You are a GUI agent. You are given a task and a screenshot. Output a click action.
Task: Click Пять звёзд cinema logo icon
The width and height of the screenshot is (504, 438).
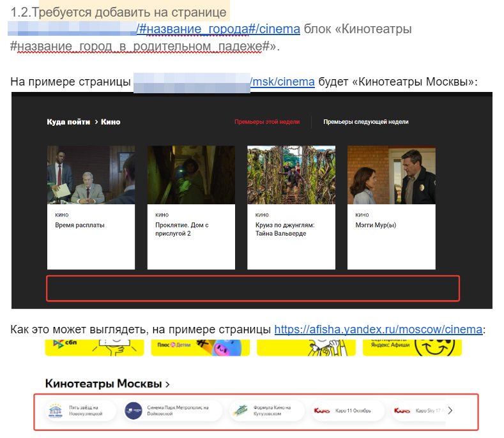point(56,411)
